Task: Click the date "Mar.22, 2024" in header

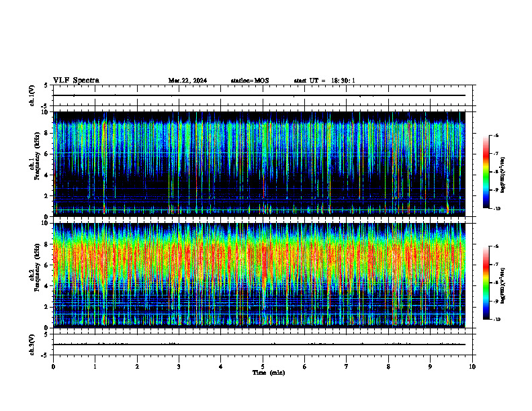Action: tap(187, 81)
